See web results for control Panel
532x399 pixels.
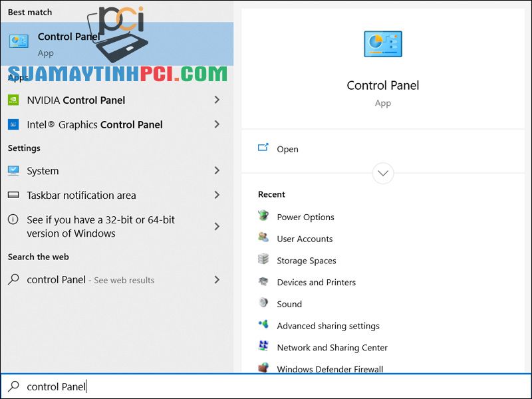(100, 280)
